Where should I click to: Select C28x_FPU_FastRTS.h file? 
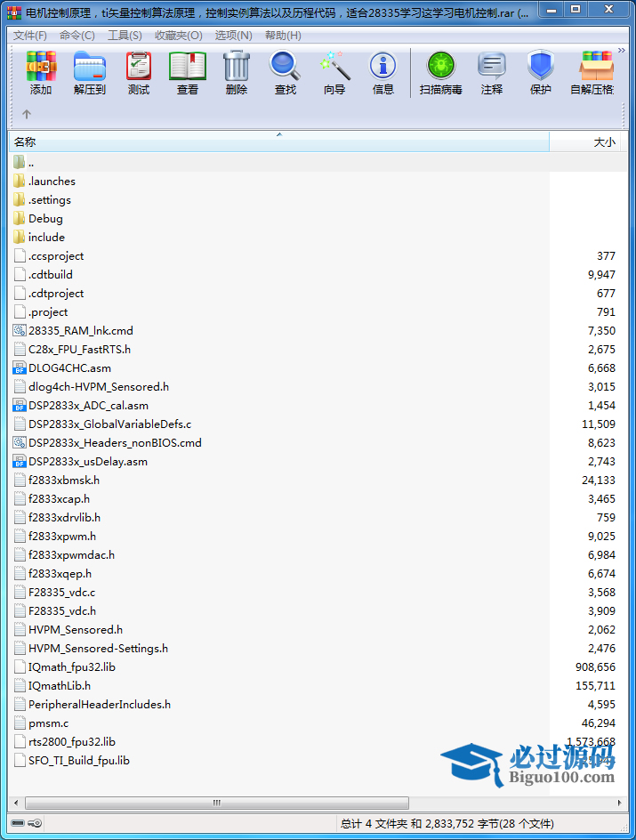tap(72, 350)
